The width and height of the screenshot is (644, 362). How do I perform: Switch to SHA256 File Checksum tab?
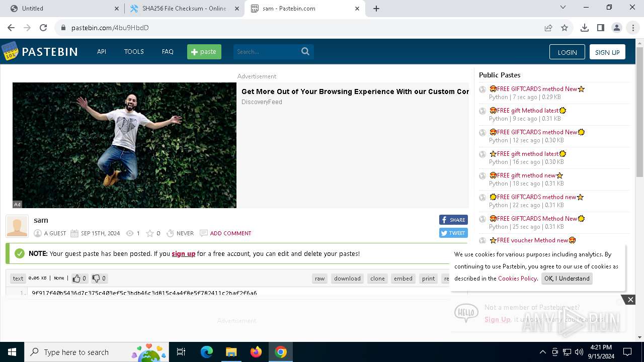click(x=184, y=9)
